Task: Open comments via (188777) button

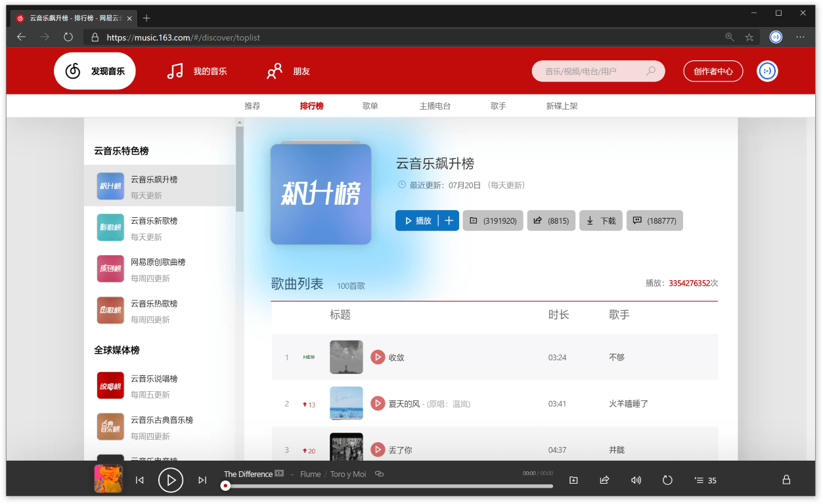Action: (655, 221)
